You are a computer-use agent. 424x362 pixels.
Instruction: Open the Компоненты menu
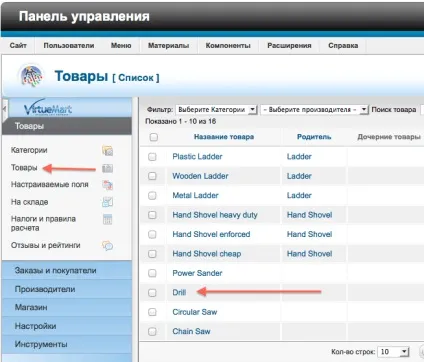point(228,46)
